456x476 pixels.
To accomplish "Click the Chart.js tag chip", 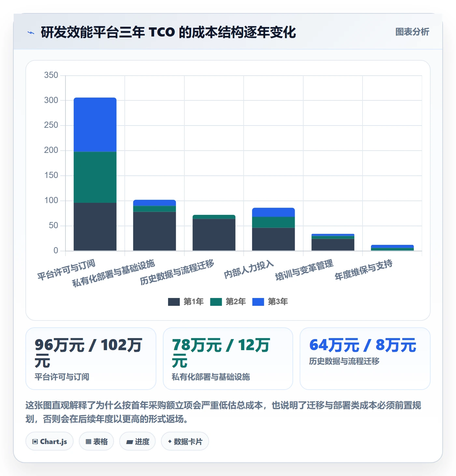I will pyautogui.click(x=50, y=441).
